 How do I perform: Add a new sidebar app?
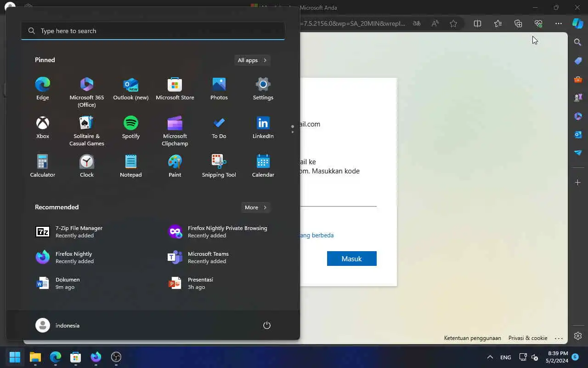click(x=578, y=183)
